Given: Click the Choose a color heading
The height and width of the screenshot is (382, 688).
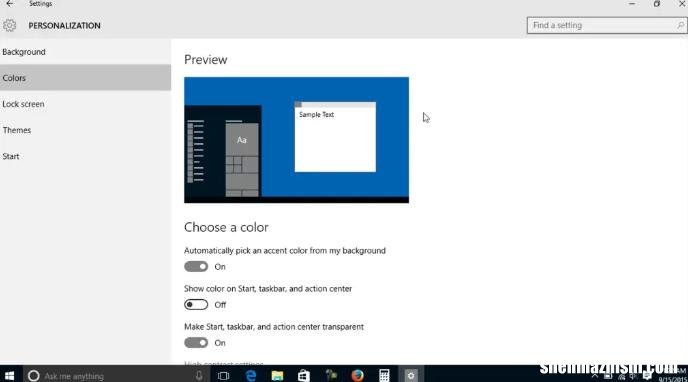Looking at the screenshot, I should (x=226, y=227).
